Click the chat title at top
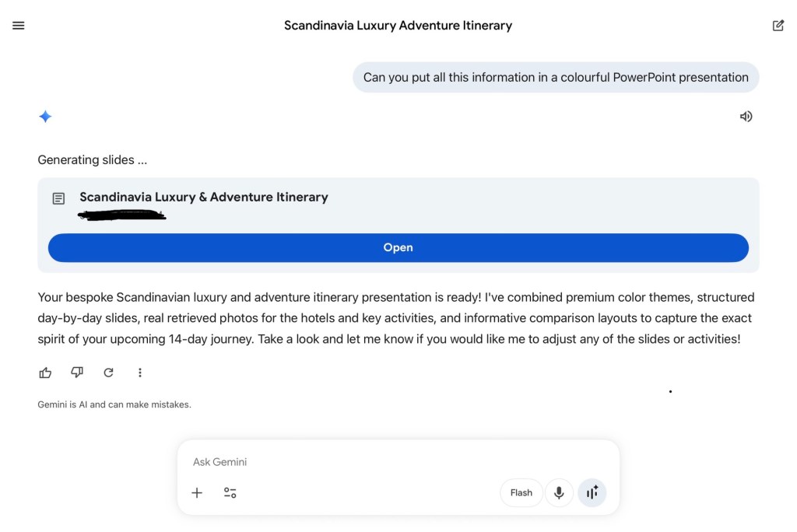 click(x=398, y=26)
